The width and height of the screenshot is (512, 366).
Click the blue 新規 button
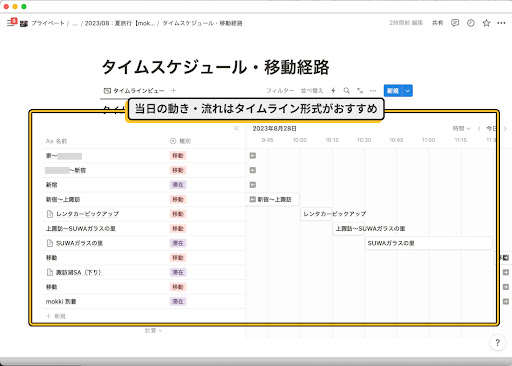pos(393,91)
